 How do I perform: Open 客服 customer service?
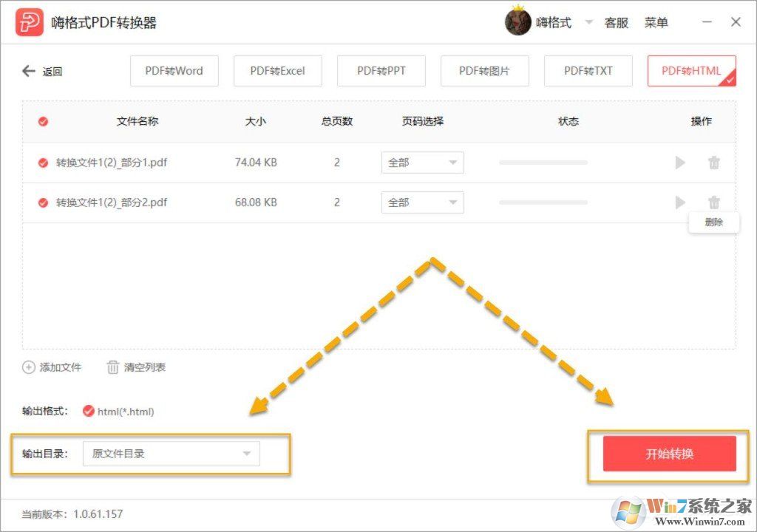tap(617, 22)
